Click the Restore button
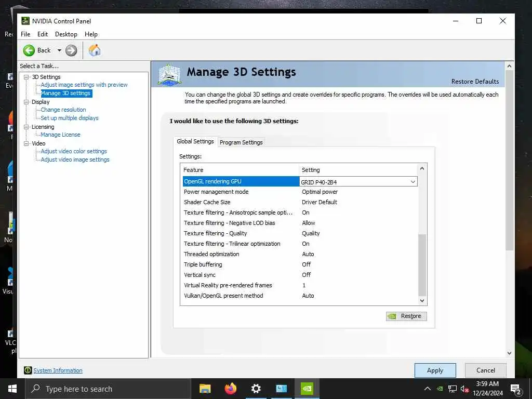The width and height of the screenshot is (532, 399). click(406, 316)
